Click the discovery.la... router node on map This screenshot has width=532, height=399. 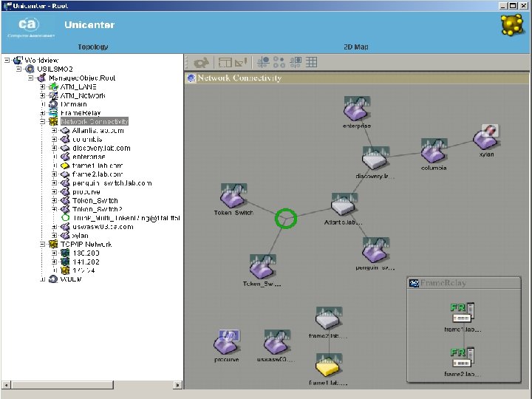tap(375, 159)
